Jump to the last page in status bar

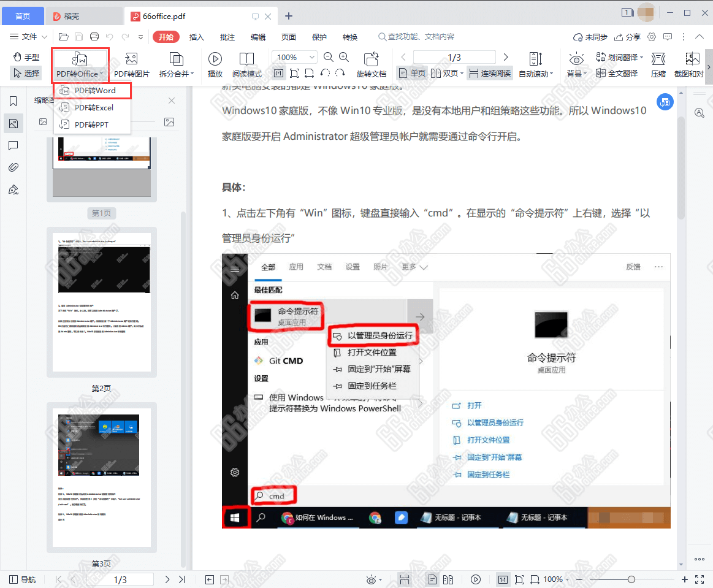click(182, 579)
